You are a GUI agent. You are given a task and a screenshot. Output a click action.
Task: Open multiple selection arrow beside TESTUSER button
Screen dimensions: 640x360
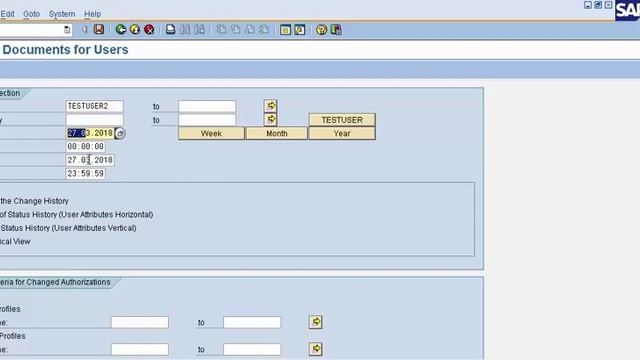coord(271,119)
